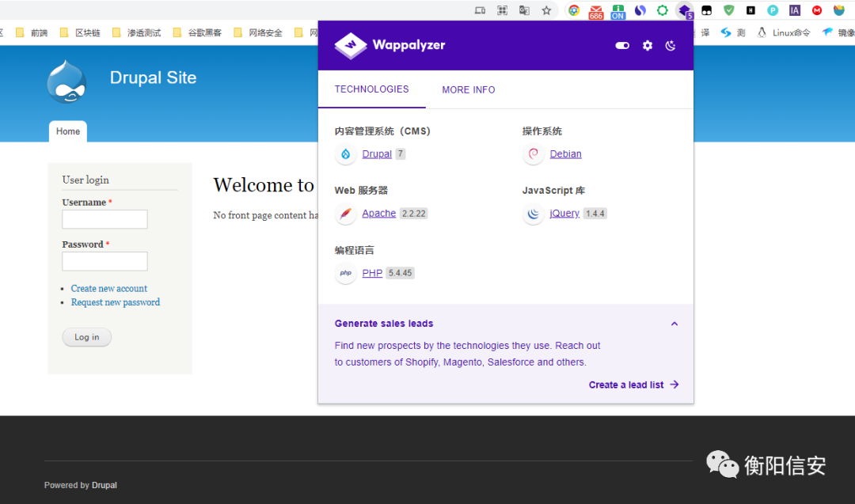This screenshot has height=504, width=855.
Task: Click the Log in button
Action: [87, 337]
